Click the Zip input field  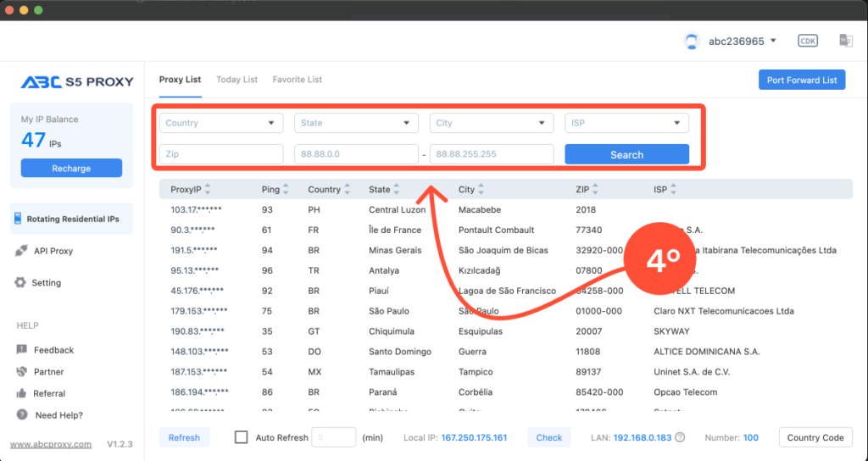(220, 154)
